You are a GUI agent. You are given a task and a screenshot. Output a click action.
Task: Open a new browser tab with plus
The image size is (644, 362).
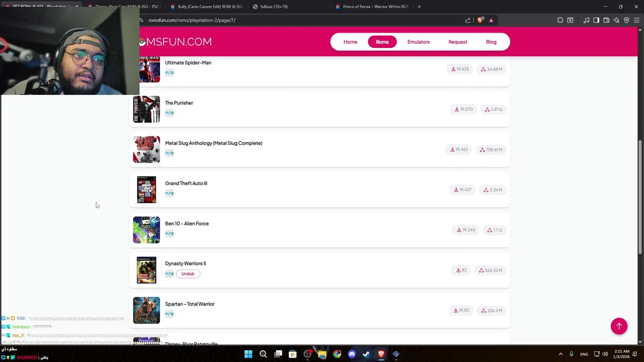pos(419,7)
